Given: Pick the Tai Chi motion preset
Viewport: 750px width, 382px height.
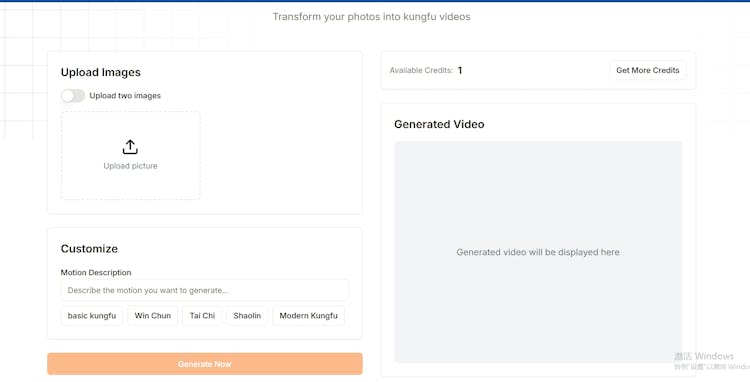Looking at the screenshot, I should [202, 316].
